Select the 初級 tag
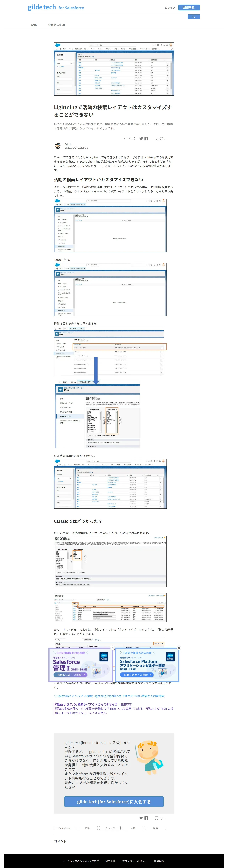228x868 pixels. 87,828
